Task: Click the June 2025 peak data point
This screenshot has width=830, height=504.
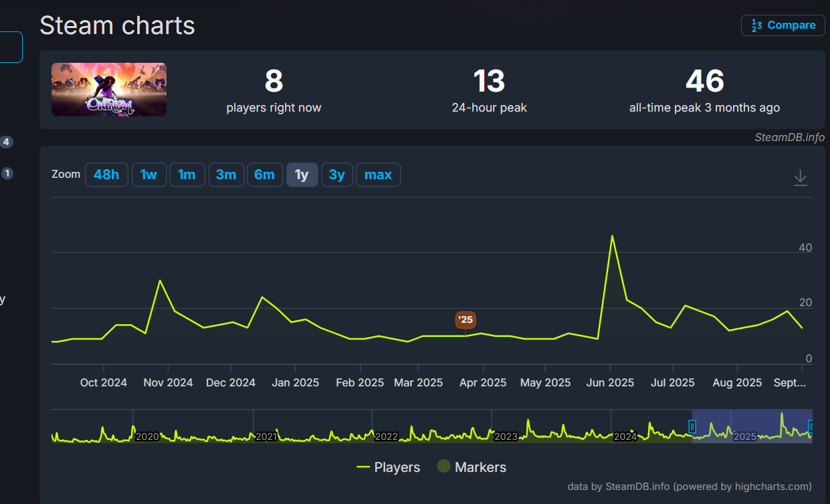Action: [612, 235]
